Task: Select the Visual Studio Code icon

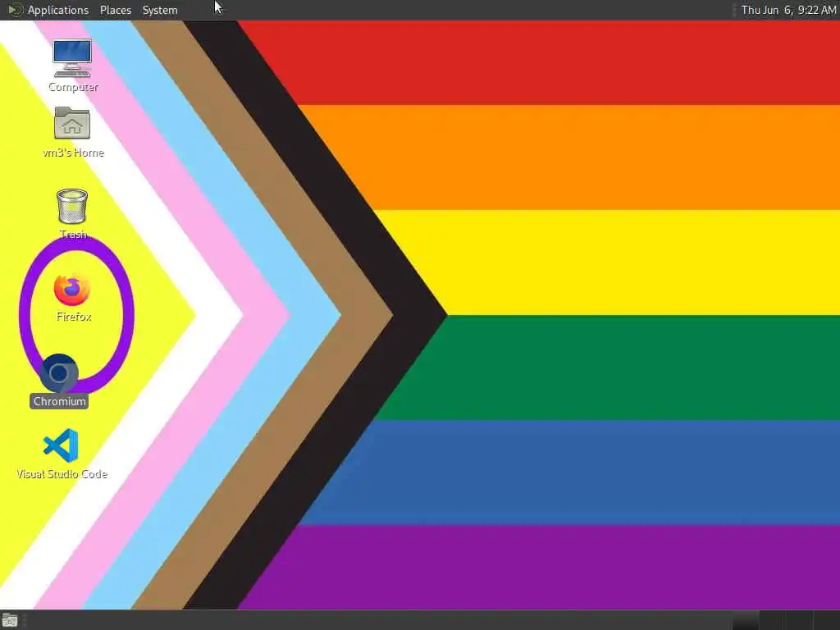Action: pyautogui.click(x=61, y=445)
